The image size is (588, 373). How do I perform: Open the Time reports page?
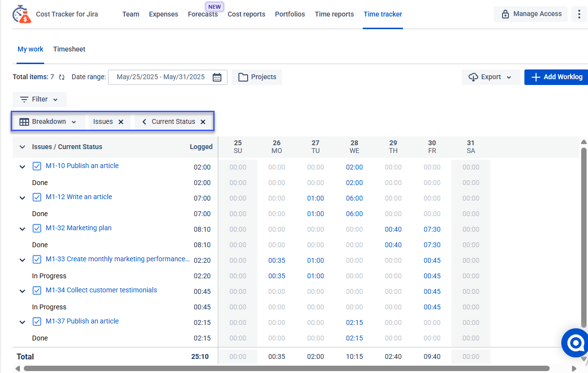[x=334, y=14]
